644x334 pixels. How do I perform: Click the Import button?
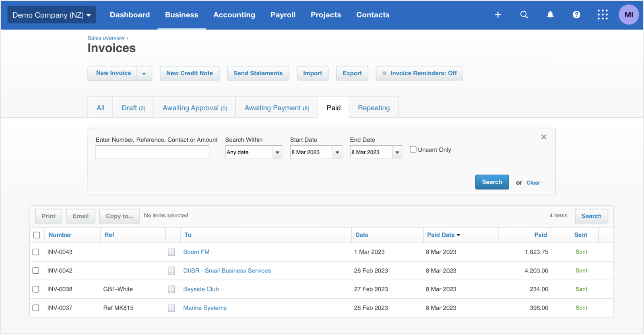point(312,73)
